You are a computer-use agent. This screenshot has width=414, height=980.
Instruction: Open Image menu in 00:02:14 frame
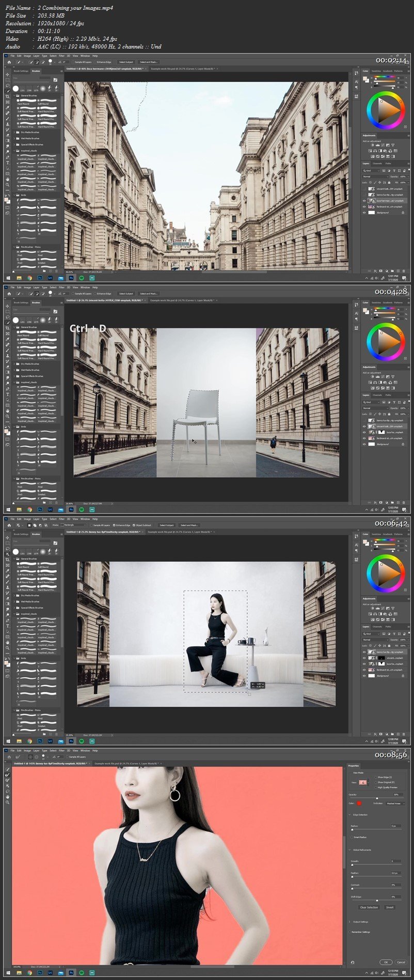(x=27, y=56)
